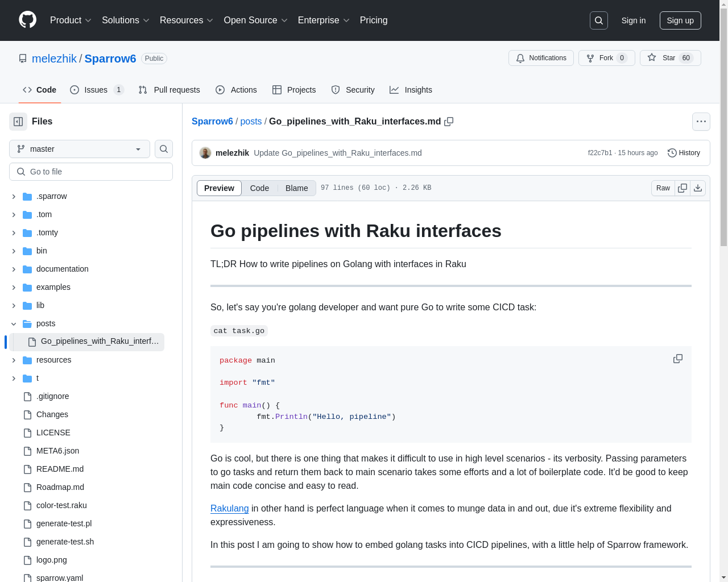728x582 pixels.
Task: Fork the Sparrow6 repository
Action: point(606,58)
